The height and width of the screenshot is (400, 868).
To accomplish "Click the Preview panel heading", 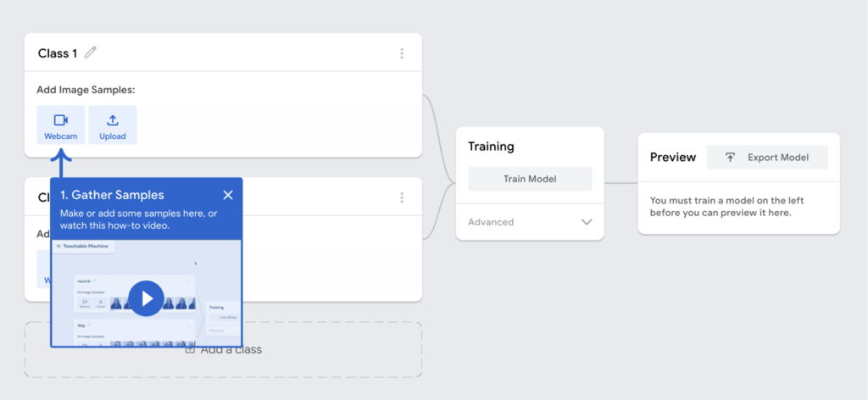I will pos(672,157).
